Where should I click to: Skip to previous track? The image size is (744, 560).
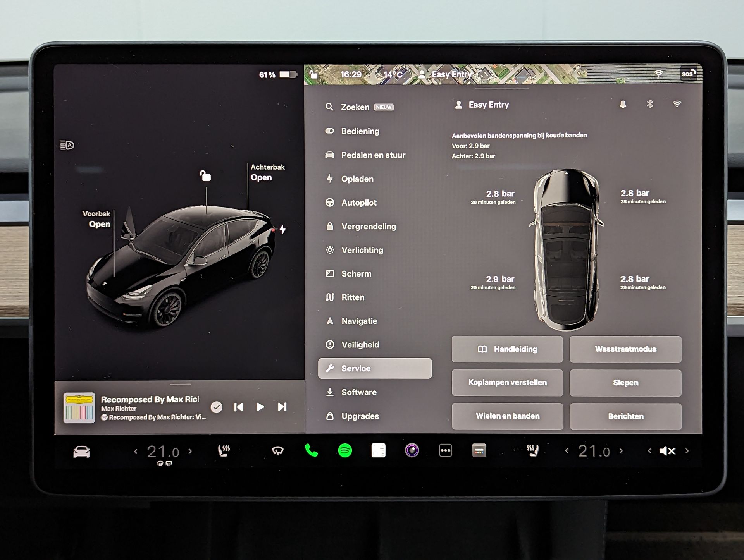point(238,407)
